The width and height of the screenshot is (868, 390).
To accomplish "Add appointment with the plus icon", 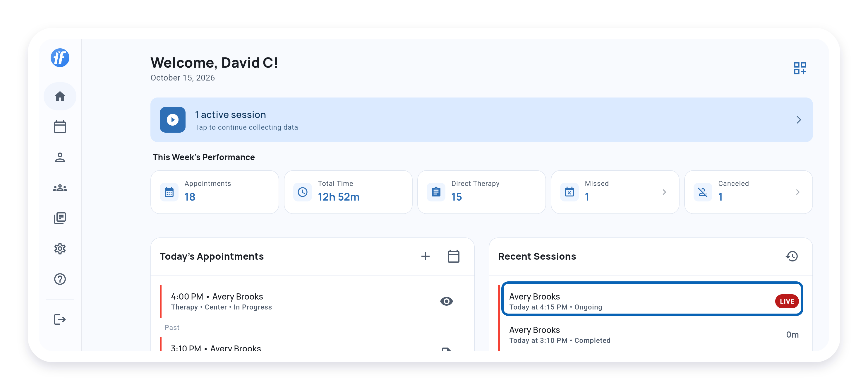I will (425, 256).
